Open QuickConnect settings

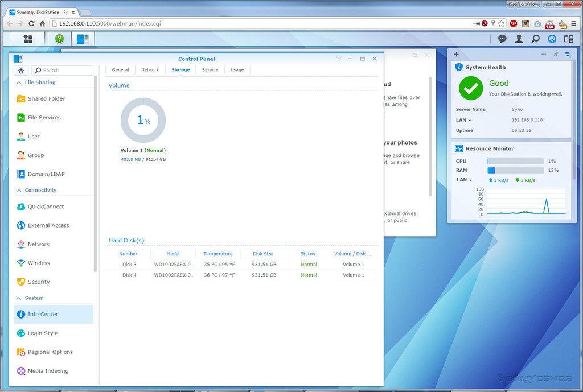(x=53, y=207)
